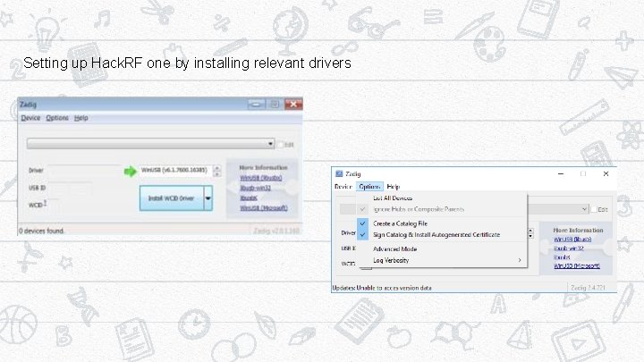Enable Advanced Mode option
The height and width of the screenshot is (362, 644).
pos(442,249)
